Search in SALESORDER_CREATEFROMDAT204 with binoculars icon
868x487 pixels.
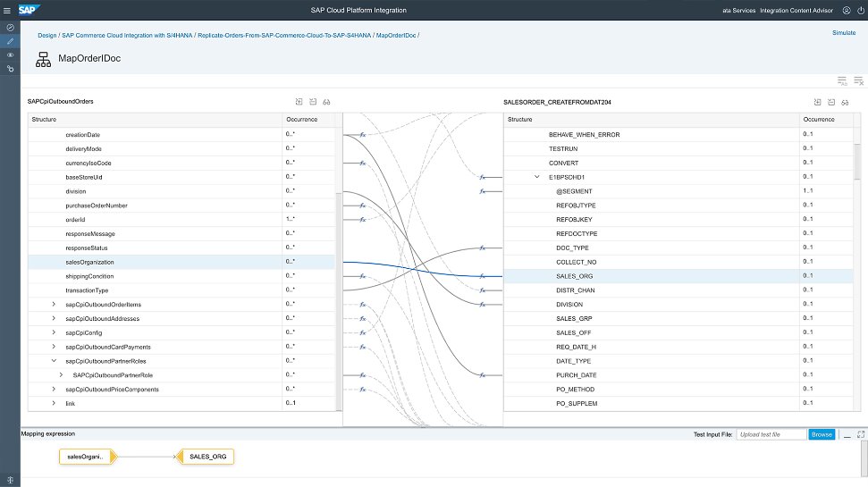845,103
